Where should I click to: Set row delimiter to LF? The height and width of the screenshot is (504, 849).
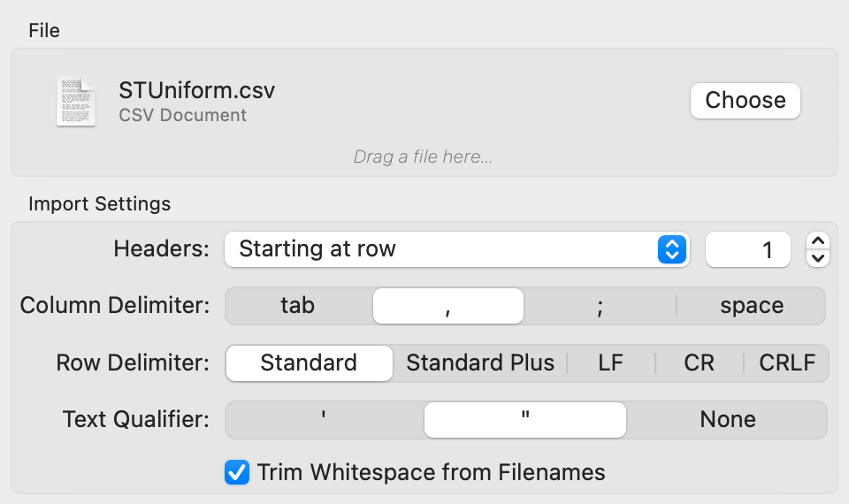610,363
